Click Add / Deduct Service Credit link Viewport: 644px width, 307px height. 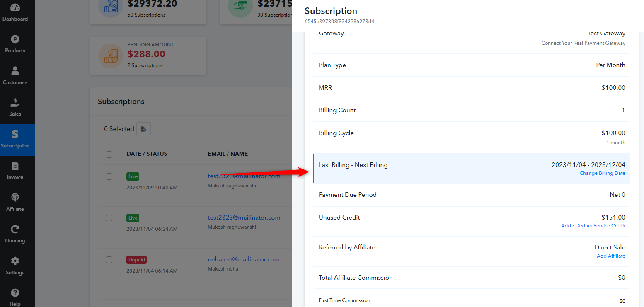tap(593, 226)
